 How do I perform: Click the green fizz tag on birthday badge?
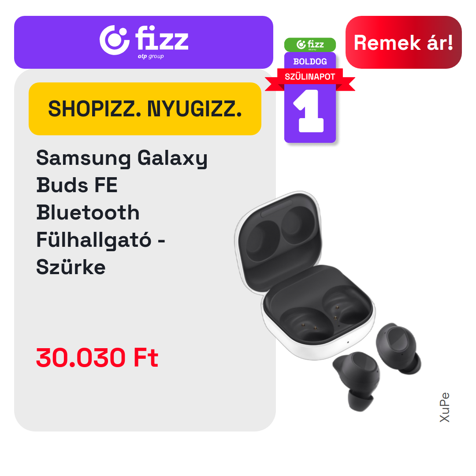(310, 45)
